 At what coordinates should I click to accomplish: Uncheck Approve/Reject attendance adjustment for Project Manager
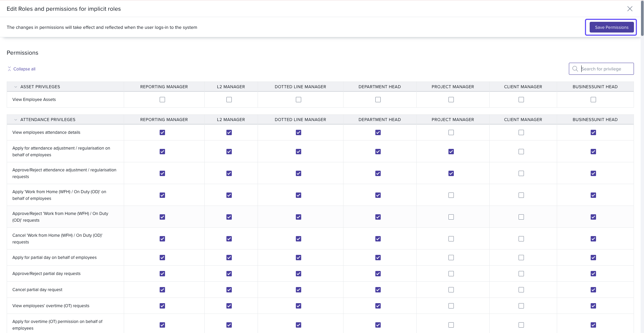[x=451, y=173]
